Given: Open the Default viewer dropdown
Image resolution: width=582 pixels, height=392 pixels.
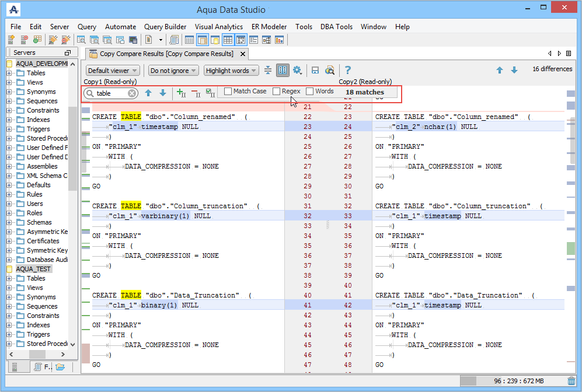Looking at the screenshot, I should pyautogui.click(x=112, y=71).
